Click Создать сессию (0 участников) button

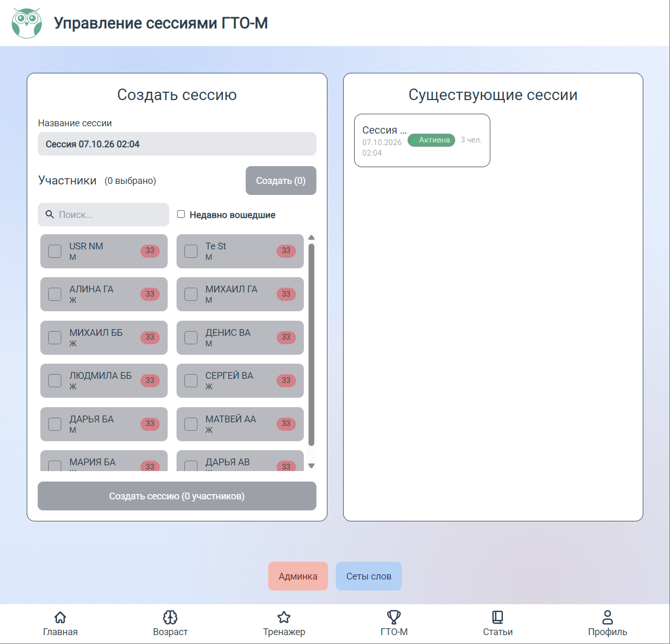point(177,496)
